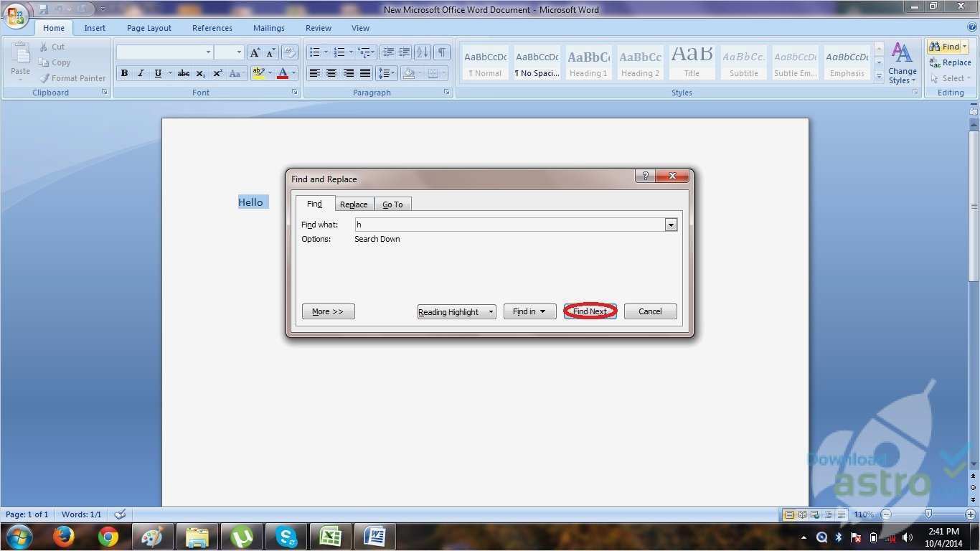Image resolution: width=980 pixels, height=551 pixels.
Task: Open the Page Layout ribbon tab
Action: click(149, 28)
